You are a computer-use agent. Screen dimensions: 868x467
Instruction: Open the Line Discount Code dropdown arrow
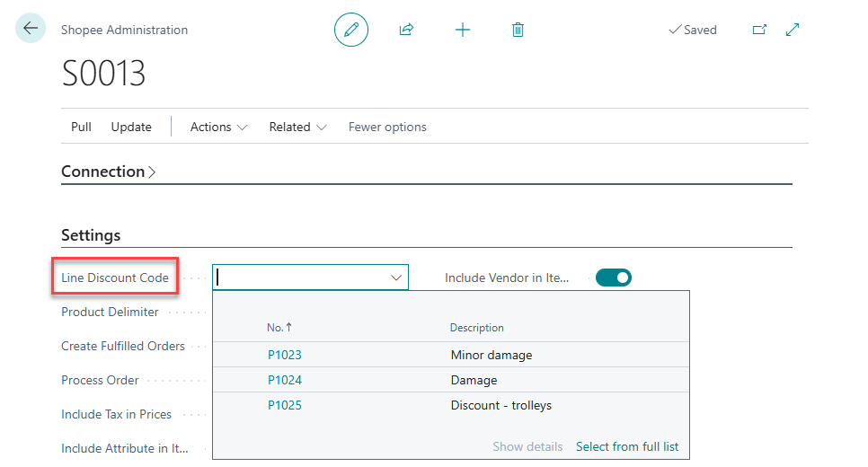coord(395,278)
